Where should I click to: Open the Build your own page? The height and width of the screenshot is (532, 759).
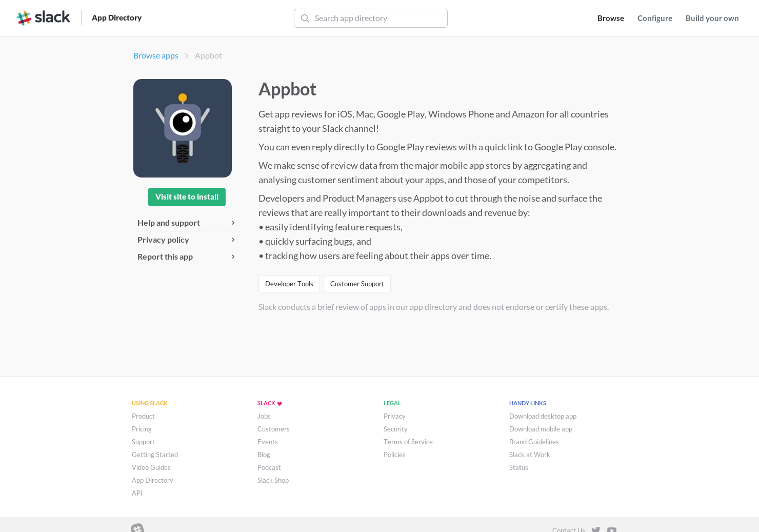tap(712, 18)
